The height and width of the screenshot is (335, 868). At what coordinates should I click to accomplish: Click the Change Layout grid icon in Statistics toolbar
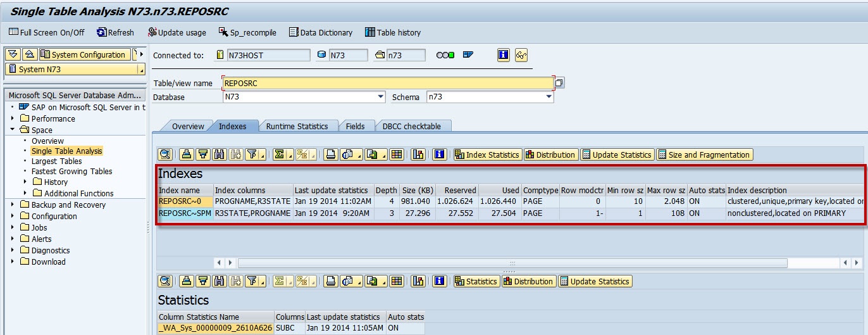pyautogui.click(x=396, y=281)
